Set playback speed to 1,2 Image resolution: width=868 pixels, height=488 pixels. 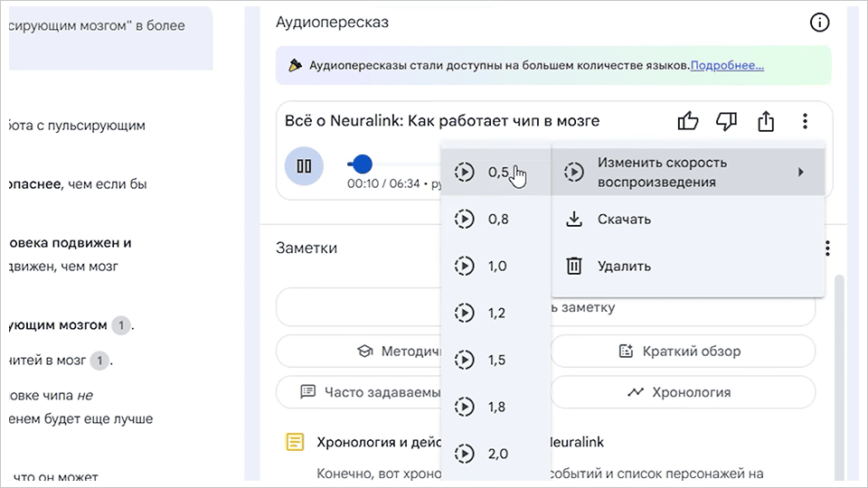(x=496, y=314)
